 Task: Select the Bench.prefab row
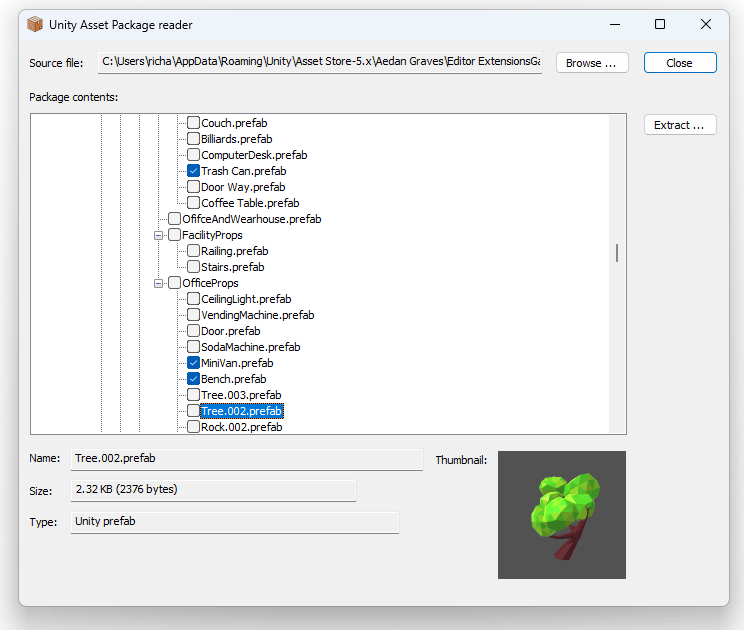click(233, 379)
